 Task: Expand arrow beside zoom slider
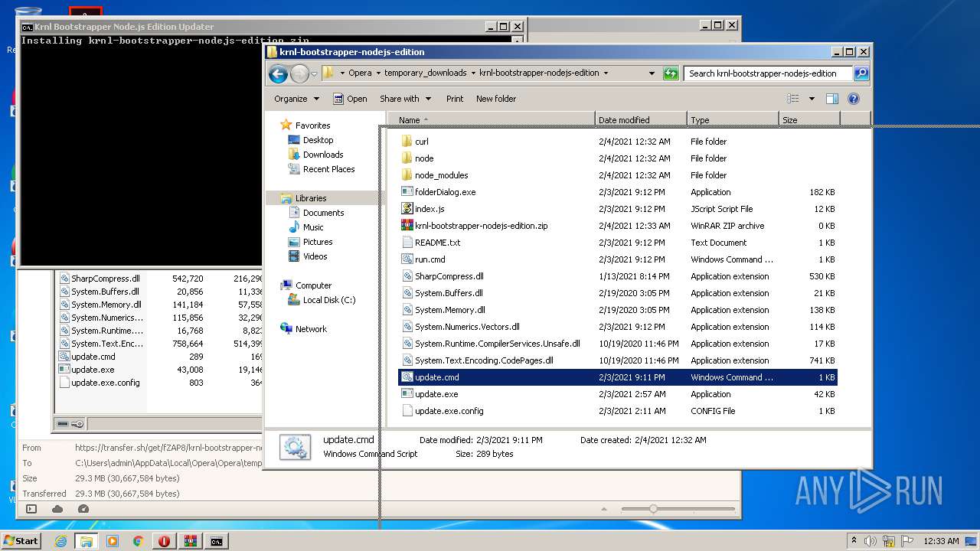[x=605, y=509]
